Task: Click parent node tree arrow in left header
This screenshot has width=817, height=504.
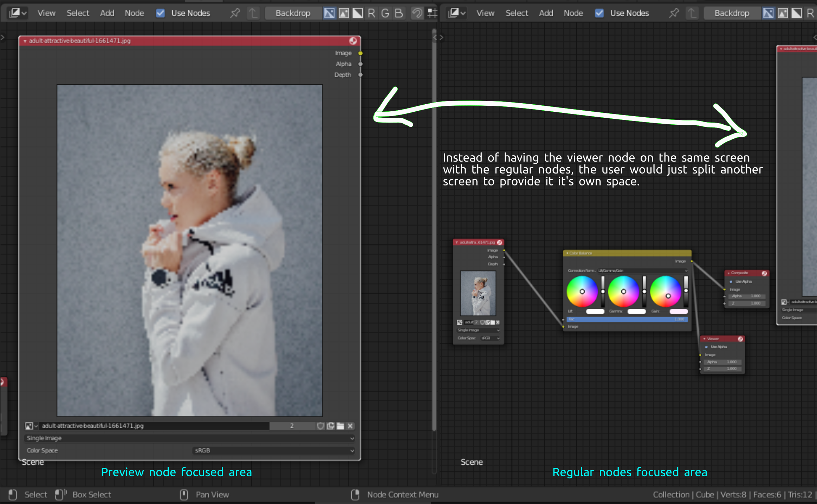Action: pos(253,13)
